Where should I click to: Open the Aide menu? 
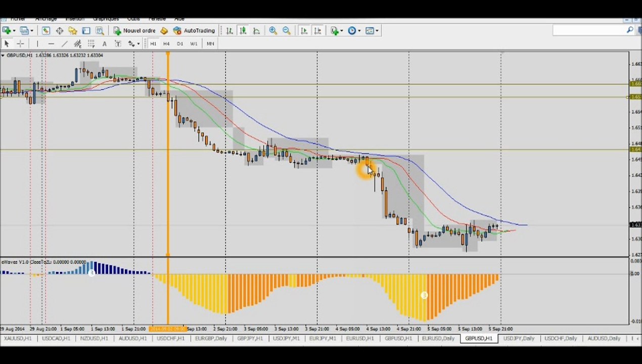pyautogui.click(x=179, y=19)
